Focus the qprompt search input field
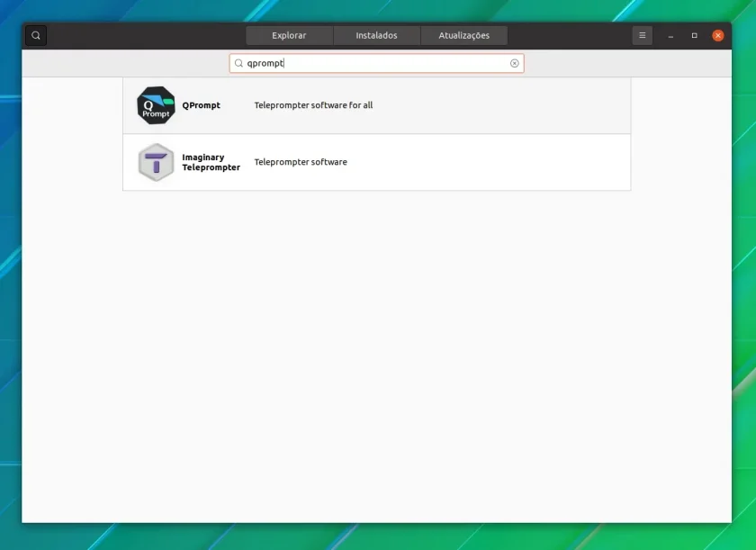The width and height of the screenshot is (756, 550). point(376,63)
